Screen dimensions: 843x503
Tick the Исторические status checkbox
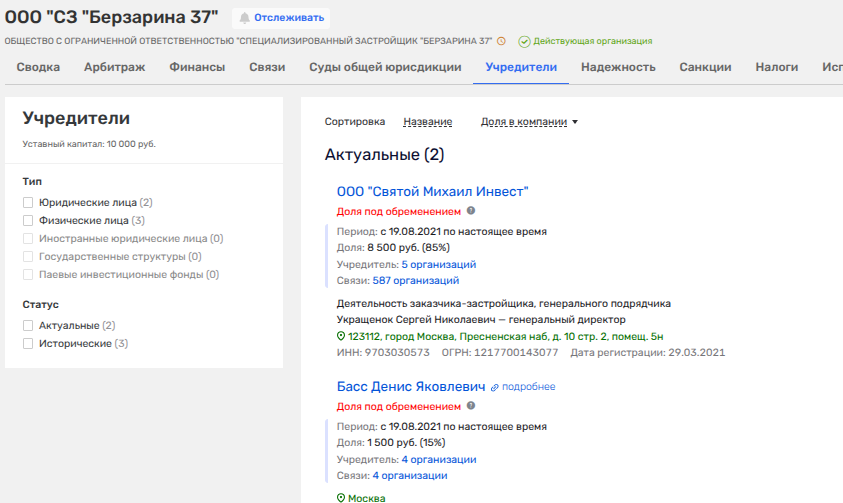29,343
